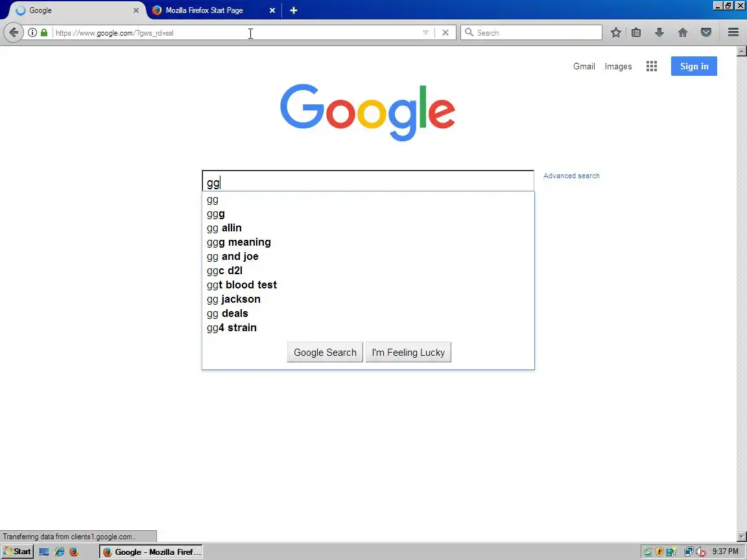
Task: Go to the Firefox Home icon
Action: 683,32
